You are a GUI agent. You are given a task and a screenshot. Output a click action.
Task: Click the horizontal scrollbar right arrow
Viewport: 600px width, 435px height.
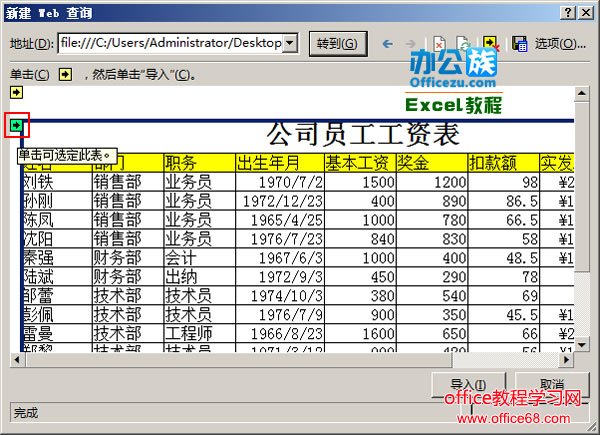(567, 360)
